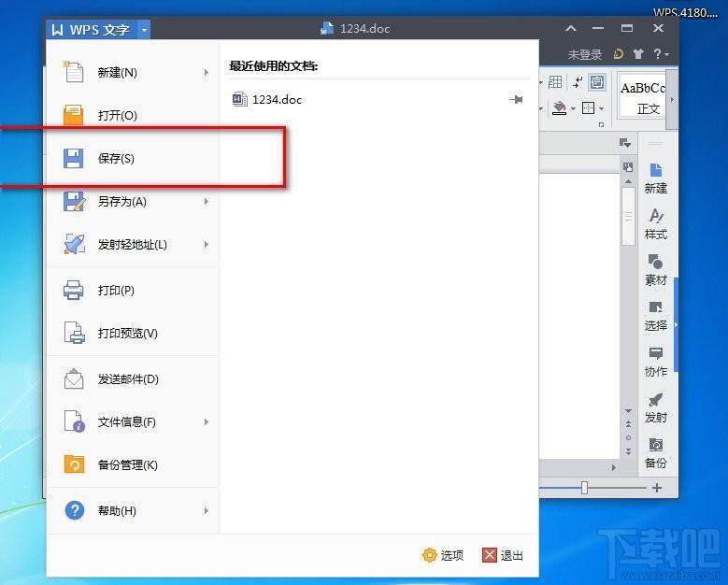
Task: Click the file information page icon
Action: pyautogui.click(x=74, y=421)
